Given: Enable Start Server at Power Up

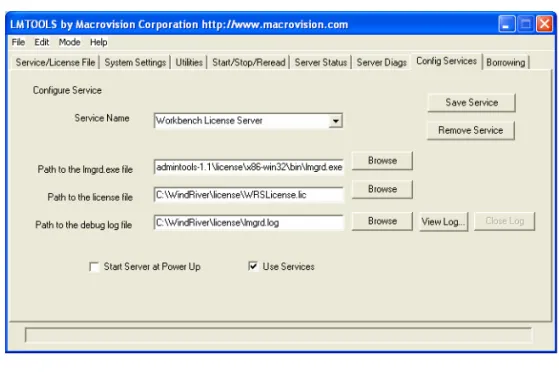Looking at the screenshot, I should pos(94,267).
